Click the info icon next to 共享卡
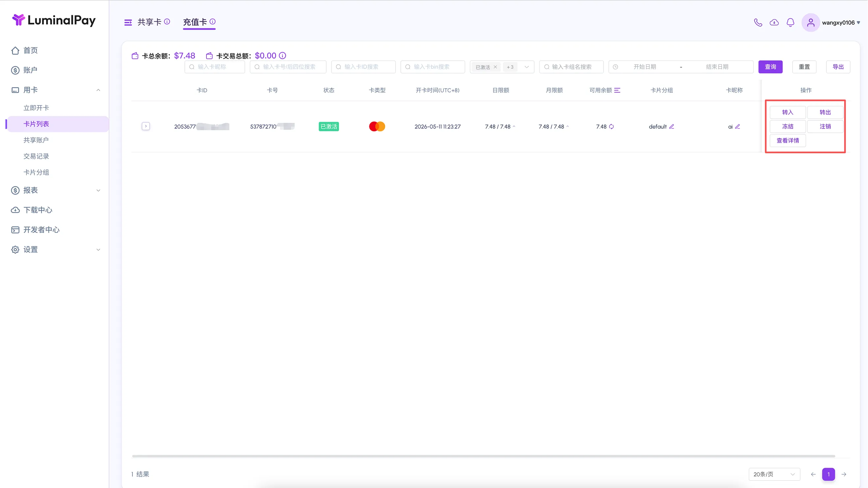The width and height of the screenshot is (868, 488). pos(167,21)
